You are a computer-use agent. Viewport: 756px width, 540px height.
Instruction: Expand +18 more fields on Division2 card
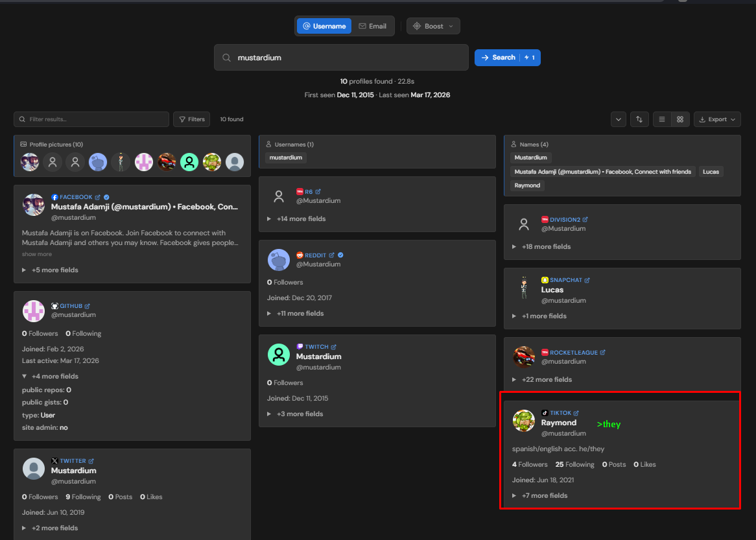541,247
